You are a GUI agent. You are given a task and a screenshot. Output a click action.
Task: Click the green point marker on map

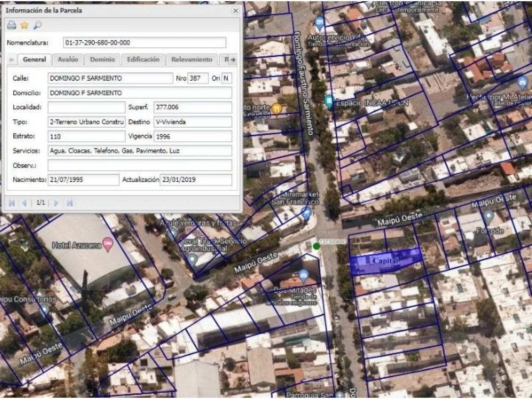coord(316,246)
